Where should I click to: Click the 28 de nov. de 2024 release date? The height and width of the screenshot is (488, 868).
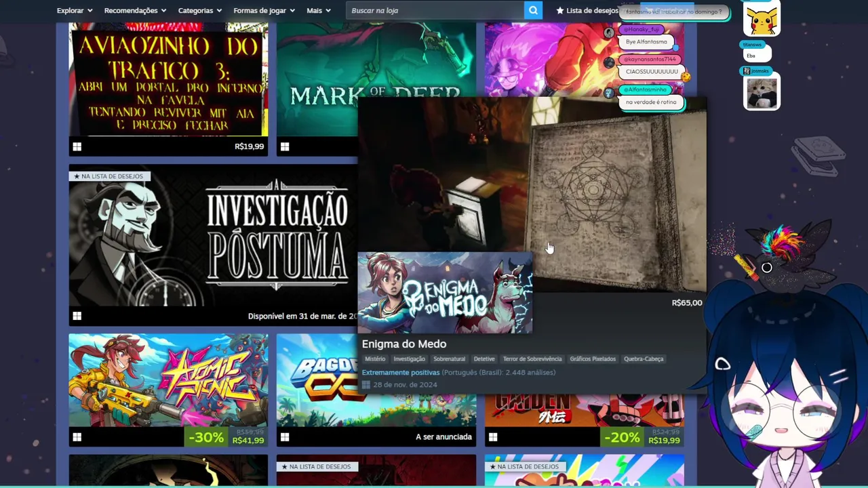(x=405, y=385)
